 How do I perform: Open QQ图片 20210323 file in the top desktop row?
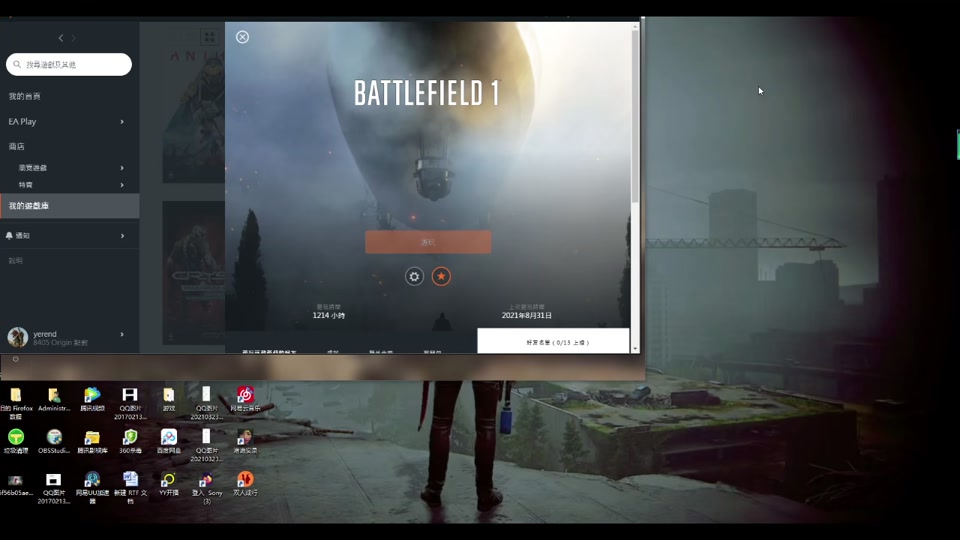click(x=206, y=403)
